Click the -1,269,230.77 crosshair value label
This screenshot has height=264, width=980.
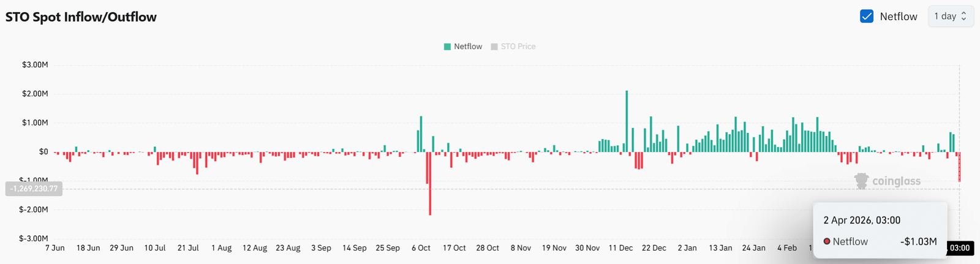point(34,189)
